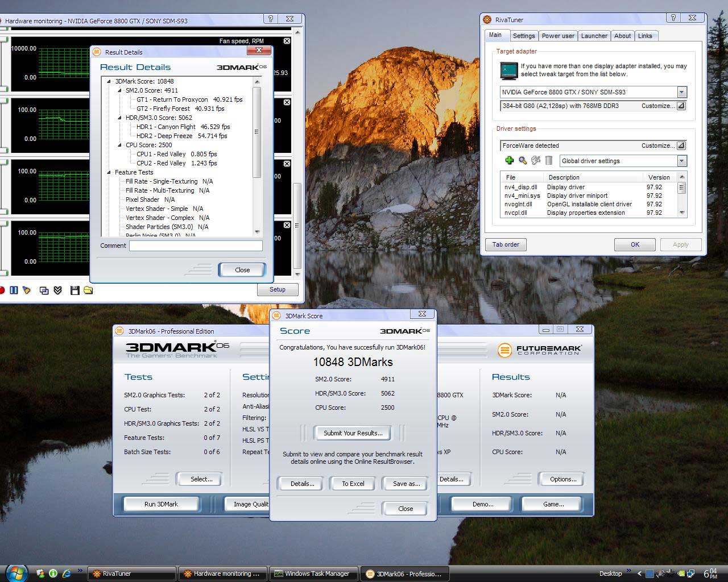Click the detach window icon in monitoring toolbar
The image size is (728, 582).
tap(44, 290)
